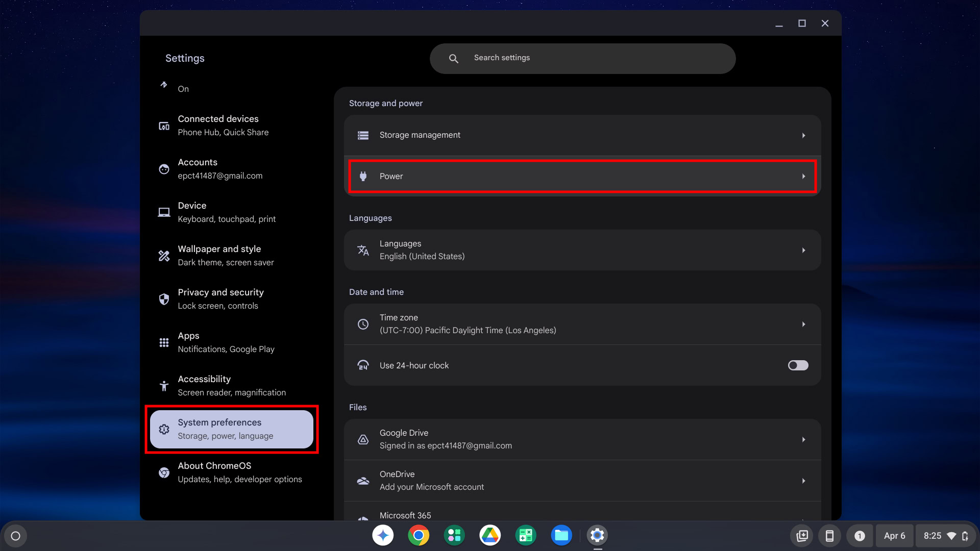Screen dimensions: 980x551
Task: Click the search magnifier icon
Action: click(x=453, y=59)
